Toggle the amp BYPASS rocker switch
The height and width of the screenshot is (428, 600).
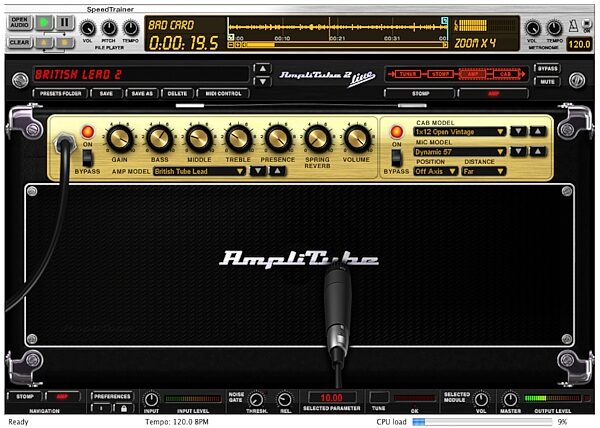(x=87, y=158)
